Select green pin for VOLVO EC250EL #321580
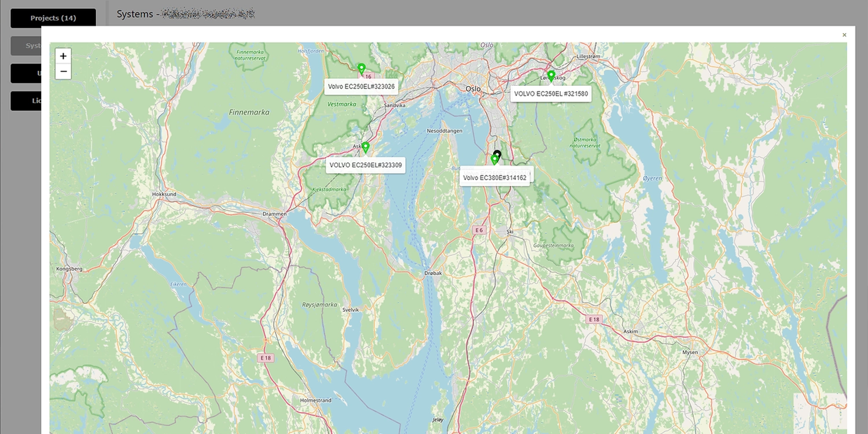The image size is (868, 434). tap(551, 76)
